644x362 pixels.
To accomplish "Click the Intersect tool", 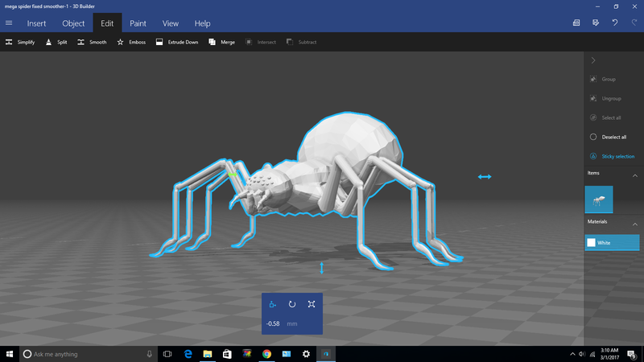I will pos(261,42).
